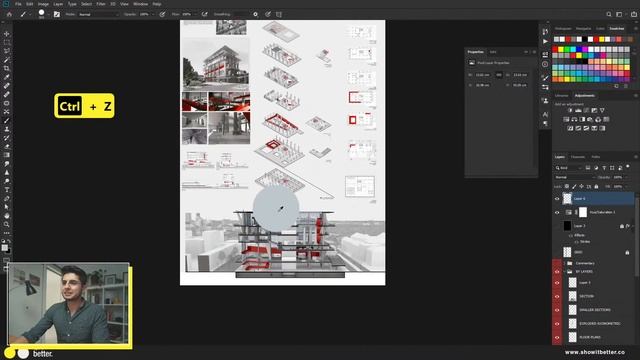Toggle lock transparent pixels

click(x=567, y=187)
